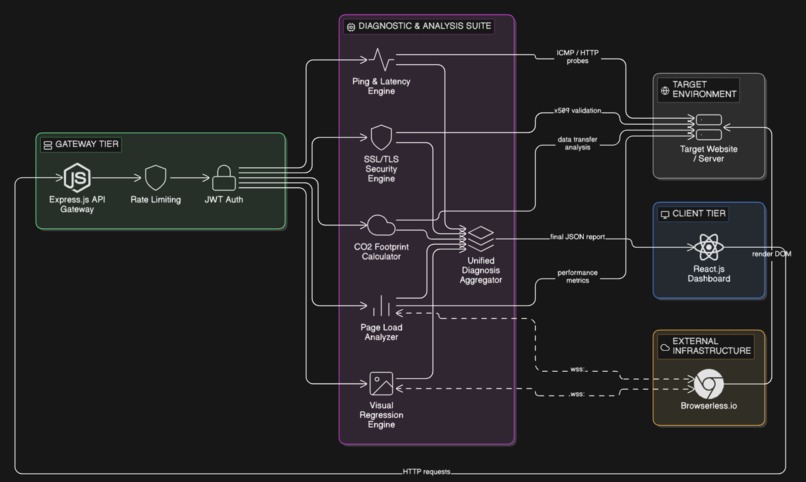Click the 'JWT Auth' node label
Screen dimensions: 806x482
[224, 199]
